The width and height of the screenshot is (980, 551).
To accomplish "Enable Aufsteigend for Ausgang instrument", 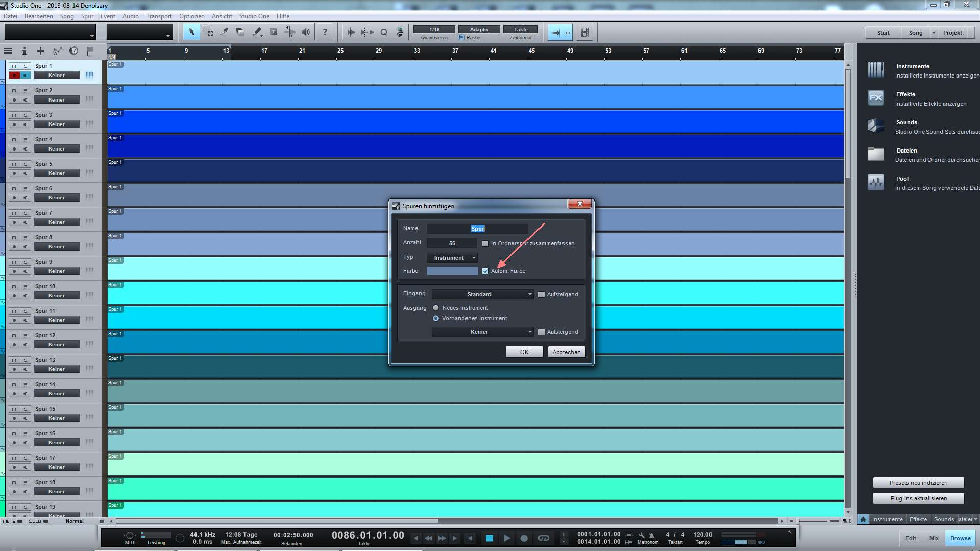I will pos(542,332).
